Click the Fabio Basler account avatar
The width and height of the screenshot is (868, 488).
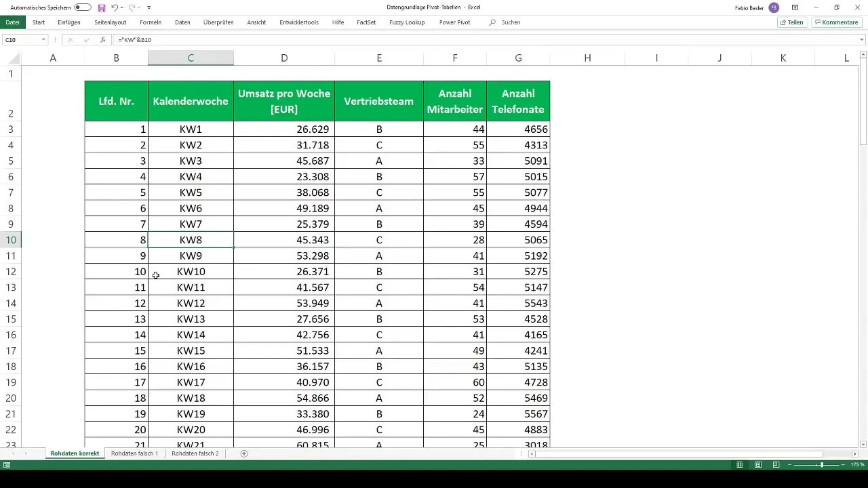[x=774, y=7]
